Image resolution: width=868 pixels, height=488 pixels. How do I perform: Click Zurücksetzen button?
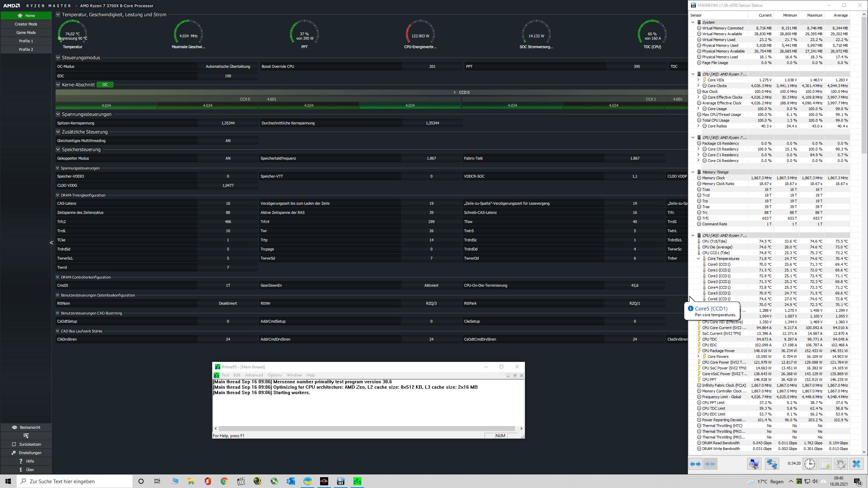[x=26, y=444]
